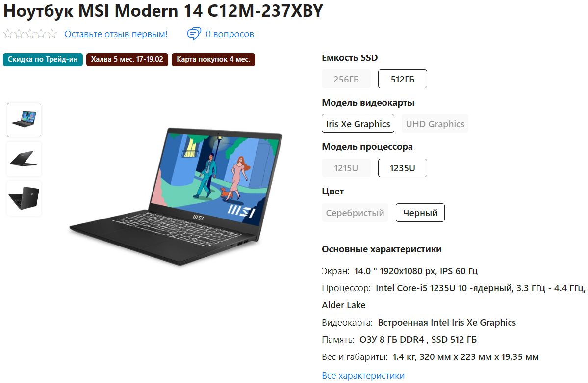This screenshot has height=383, width=588.
Task: Click the questions chat bubble icon
Action: [194, 34]
